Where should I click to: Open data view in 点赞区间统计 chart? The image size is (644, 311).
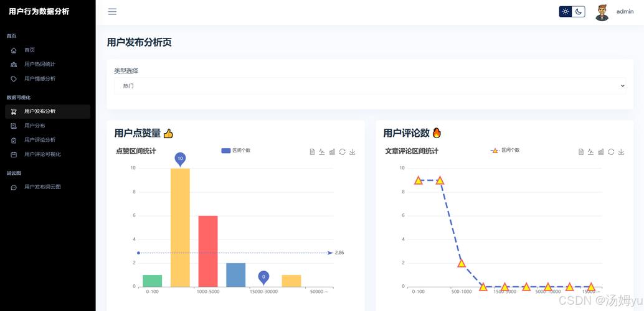point(312,152)
